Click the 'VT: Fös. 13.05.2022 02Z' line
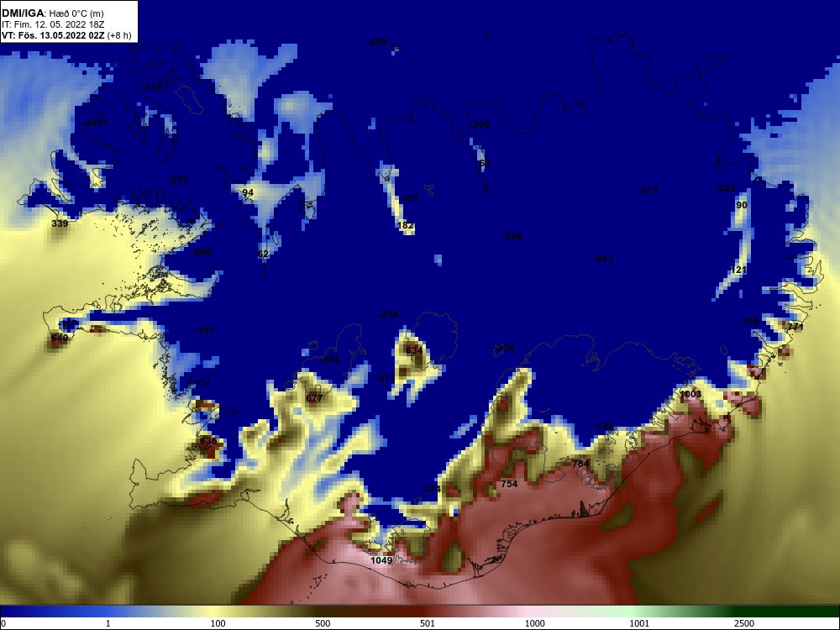This screenshot has height=630, width=840. click(x=53, y=35)
